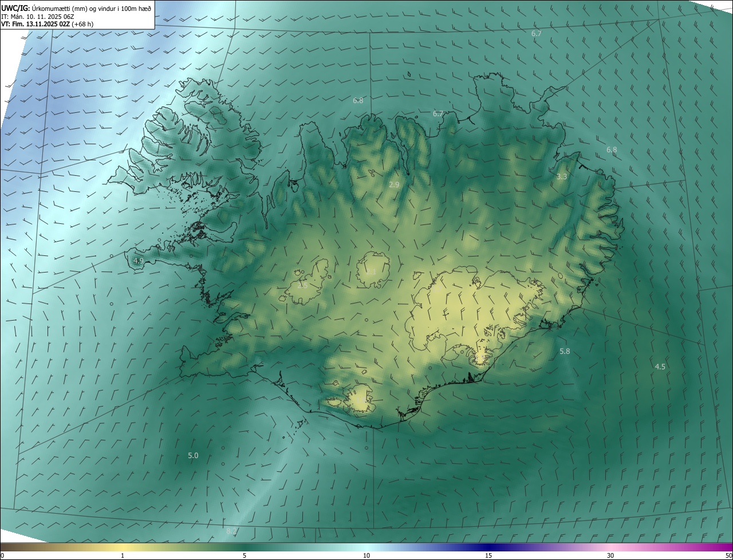Screen dimensions: 733x560
Task: Click the 5 tick label on the color bar
Action: [x=245, y=555]
